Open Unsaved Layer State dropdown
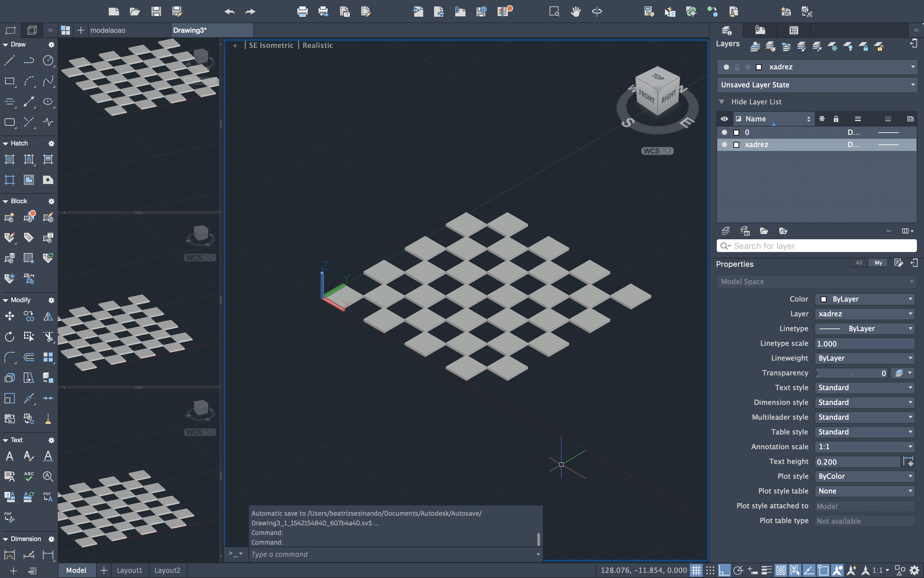924x578 pixels. click(x=817, y=85)
